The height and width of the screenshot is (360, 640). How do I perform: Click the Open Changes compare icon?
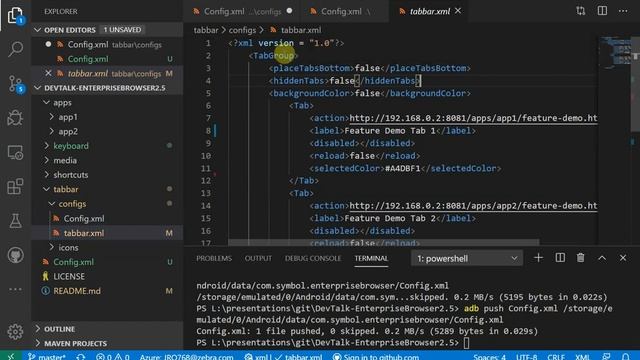point(580,11)
